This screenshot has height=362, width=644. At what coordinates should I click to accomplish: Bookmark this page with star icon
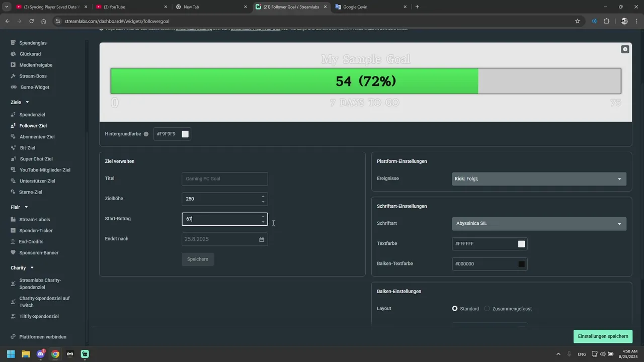pos(578,21)
